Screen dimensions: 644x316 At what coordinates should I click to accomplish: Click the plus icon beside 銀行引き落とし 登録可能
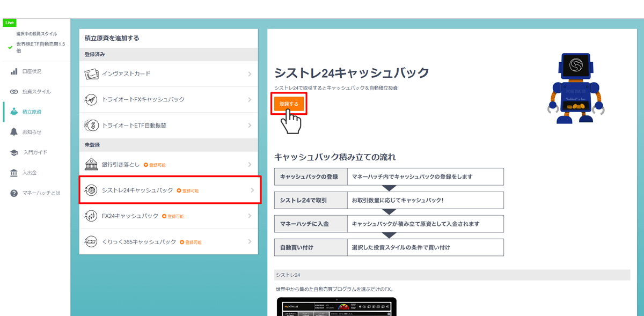click(x=146, y=165)
